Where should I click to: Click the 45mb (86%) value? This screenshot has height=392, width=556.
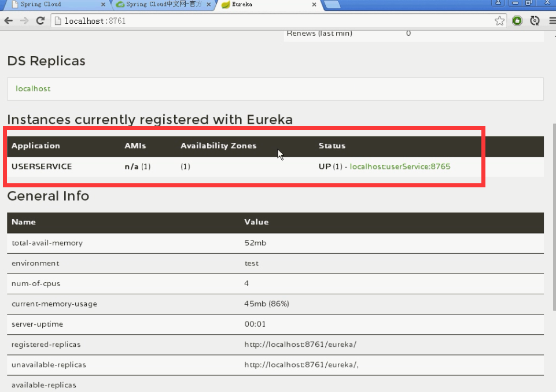267,304
